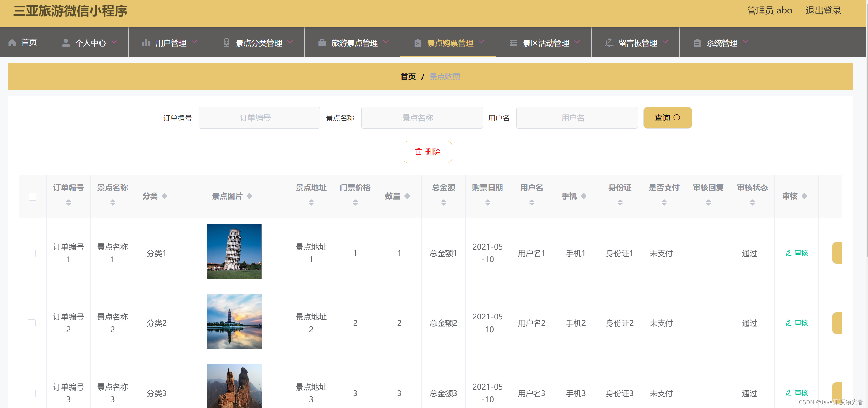The height and width of the screenshot is (408, 868).
Task: Click the person icon beside 个人中心
Action: click(x=66, y=43)
